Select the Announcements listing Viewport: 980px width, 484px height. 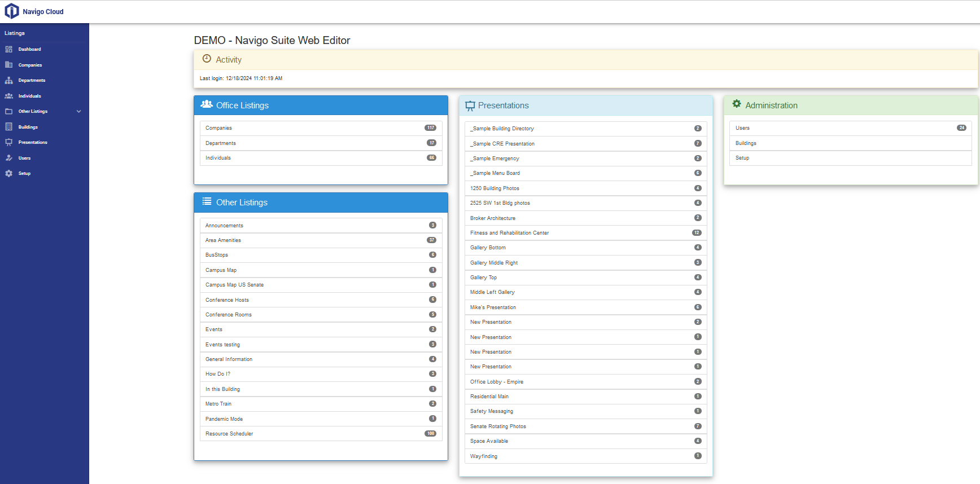point(321,225)
